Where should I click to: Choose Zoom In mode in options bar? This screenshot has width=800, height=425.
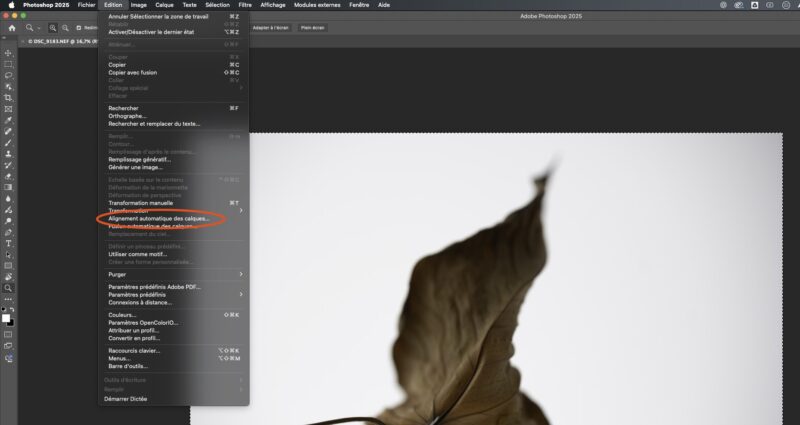click(53, 28)
